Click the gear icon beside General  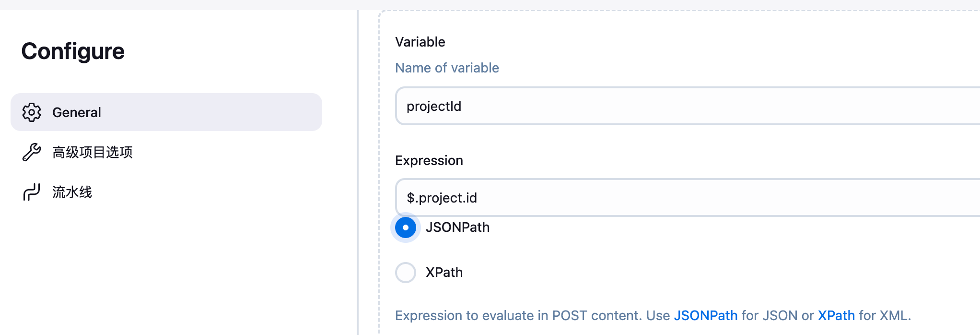32,112
